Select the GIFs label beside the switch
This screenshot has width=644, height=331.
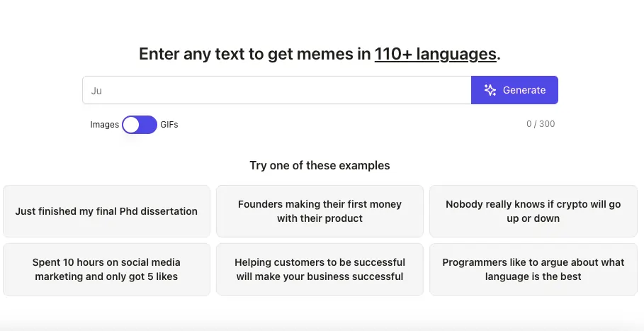point(169,125)
